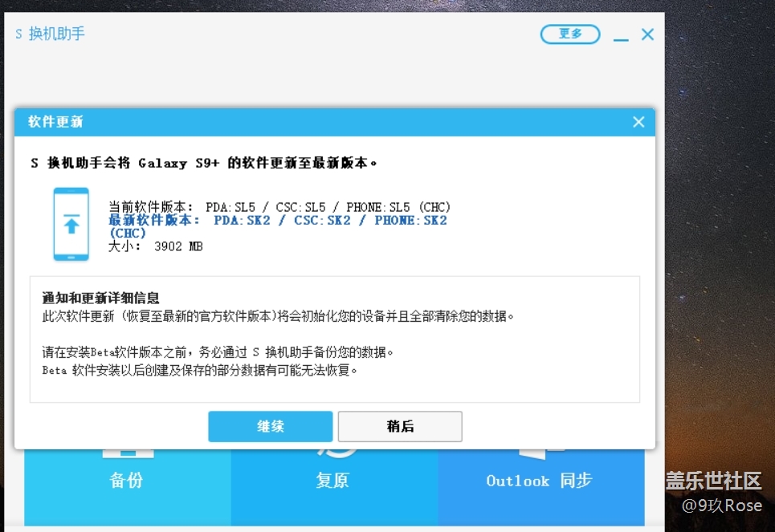Click the 盖乐世社区 watermark
Screen dimensions: 775x532
point(713,481)
